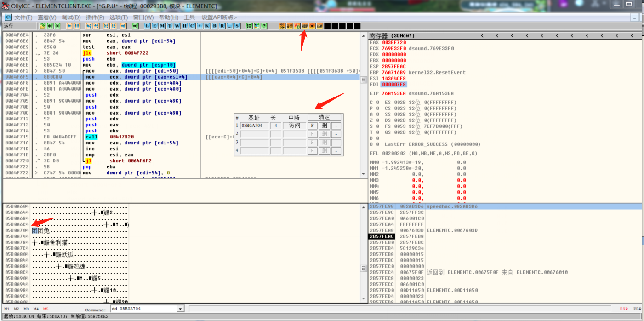Open the Log window with L button
The height and width of the screenshot is (321, 644).
147,26
